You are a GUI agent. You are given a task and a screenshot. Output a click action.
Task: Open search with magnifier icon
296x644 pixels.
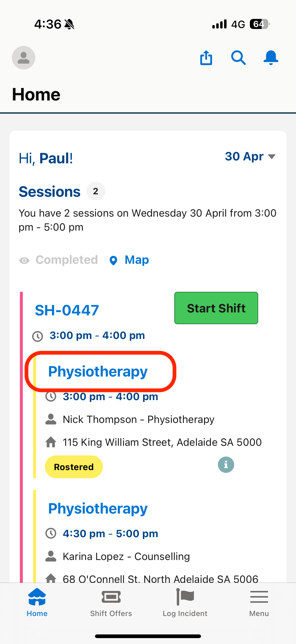[x=238, y=58]
